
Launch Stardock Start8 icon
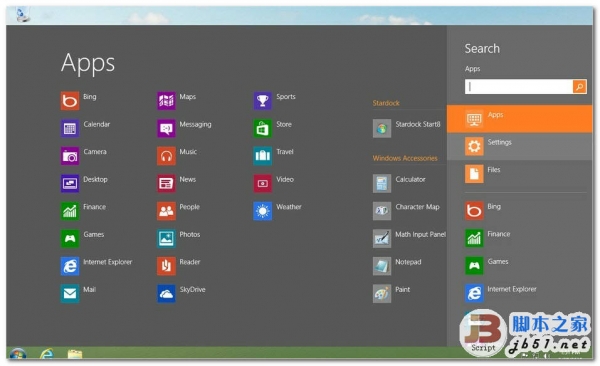tap(382, 128)
